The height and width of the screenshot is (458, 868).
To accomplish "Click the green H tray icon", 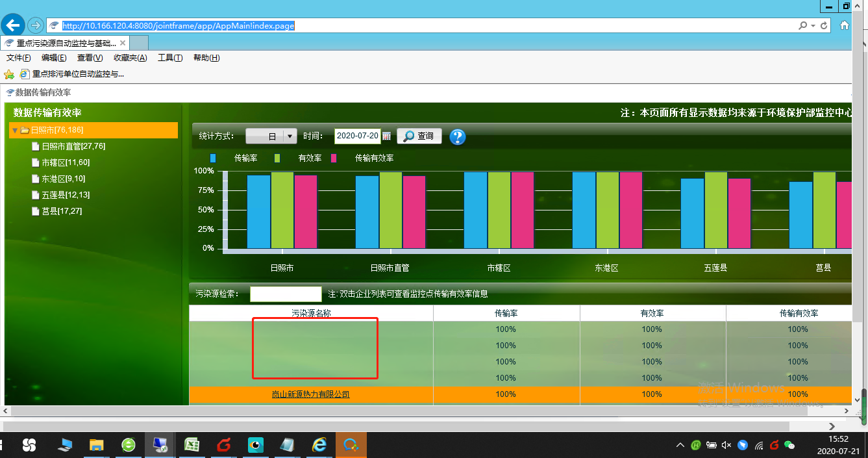I will (695, 445).
